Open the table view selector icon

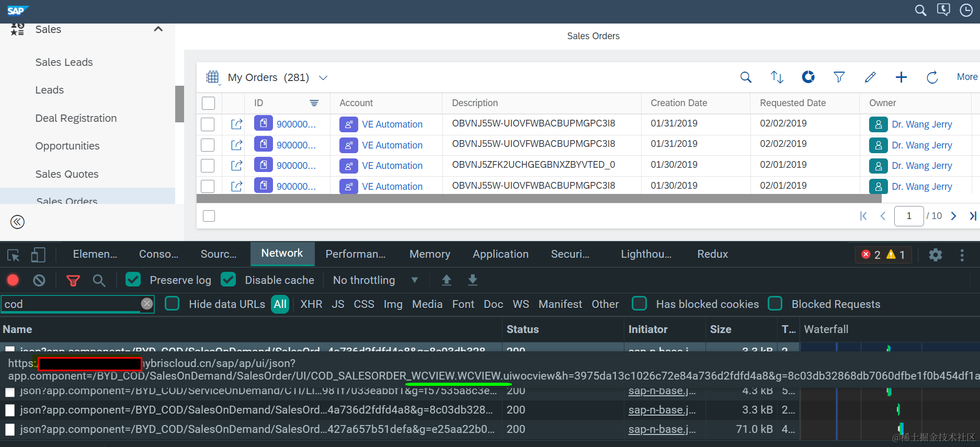pyautogui.click(x=212, y=77)
